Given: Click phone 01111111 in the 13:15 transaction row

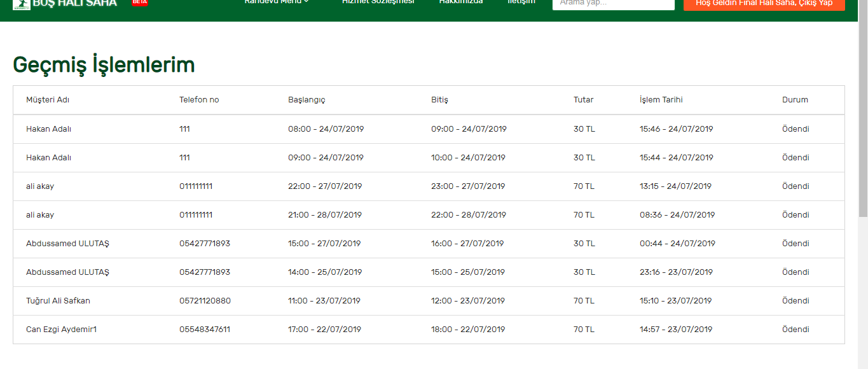Looking at the screenshot, I should tap(196, 186).
